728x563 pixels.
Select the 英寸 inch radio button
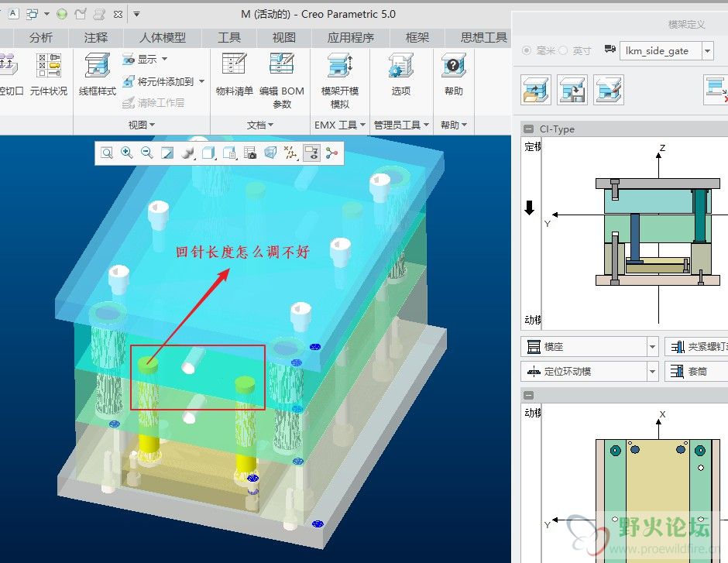563,50
